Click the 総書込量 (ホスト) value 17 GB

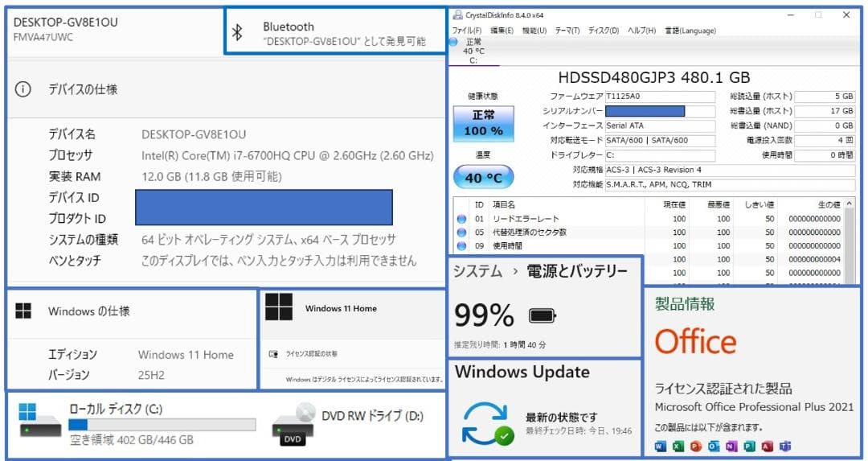(x=825, y=111)
